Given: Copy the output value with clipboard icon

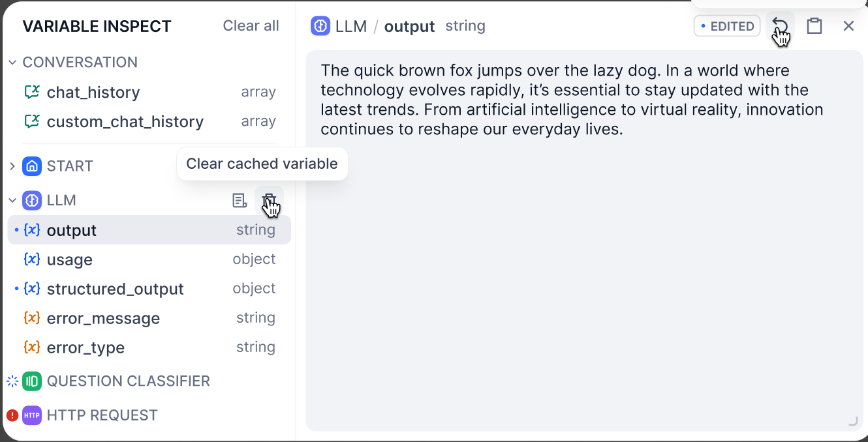Looking at the screenshot, I should (814, 26).
